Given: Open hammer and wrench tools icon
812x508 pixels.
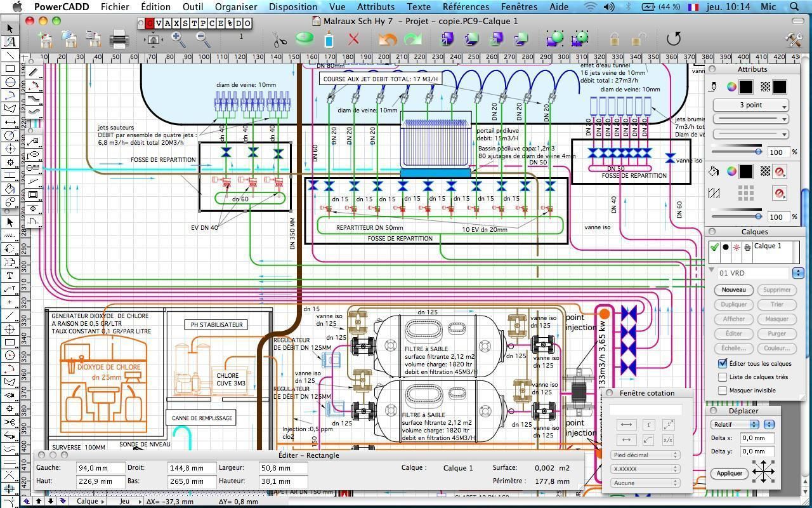Looking at the screenshot, I should point(793,39).
